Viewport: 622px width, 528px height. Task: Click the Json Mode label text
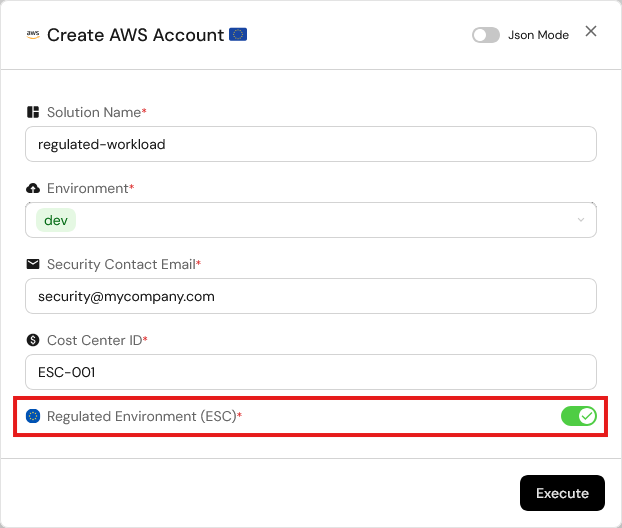(x=538, y=35)
